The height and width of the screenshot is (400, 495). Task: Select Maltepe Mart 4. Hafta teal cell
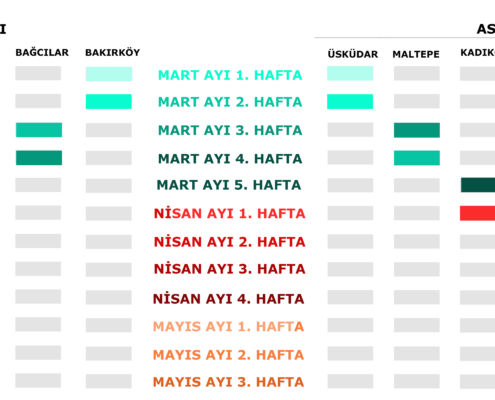(417, 158)
